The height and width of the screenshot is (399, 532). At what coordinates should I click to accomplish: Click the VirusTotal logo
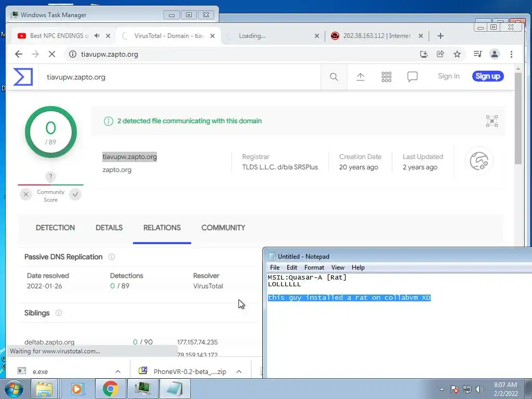click(x=23, y=77)
